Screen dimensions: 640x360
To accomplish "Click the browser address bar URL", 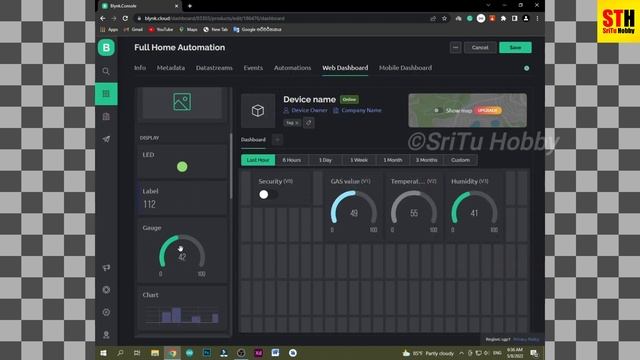I will (215, 18).
